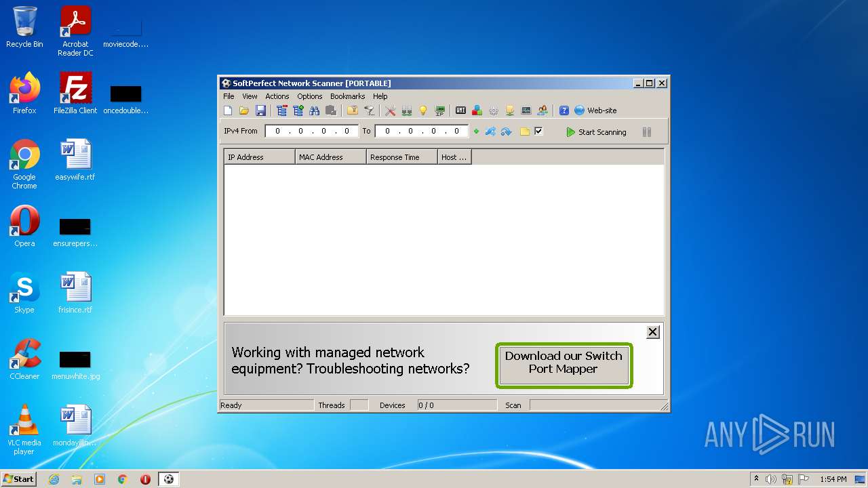
Task: Click the Network Scanner taskbar button
Action: (x=169, y=479)
